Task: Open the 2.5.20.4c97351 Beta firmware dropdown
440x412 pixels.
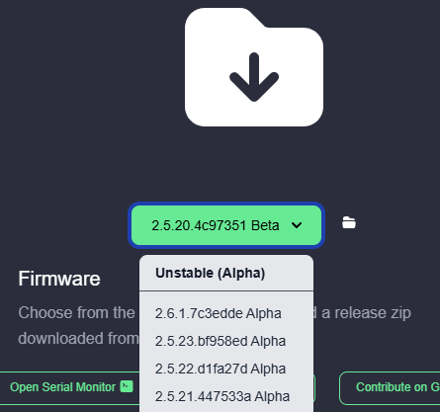Action: coord(226,225)
